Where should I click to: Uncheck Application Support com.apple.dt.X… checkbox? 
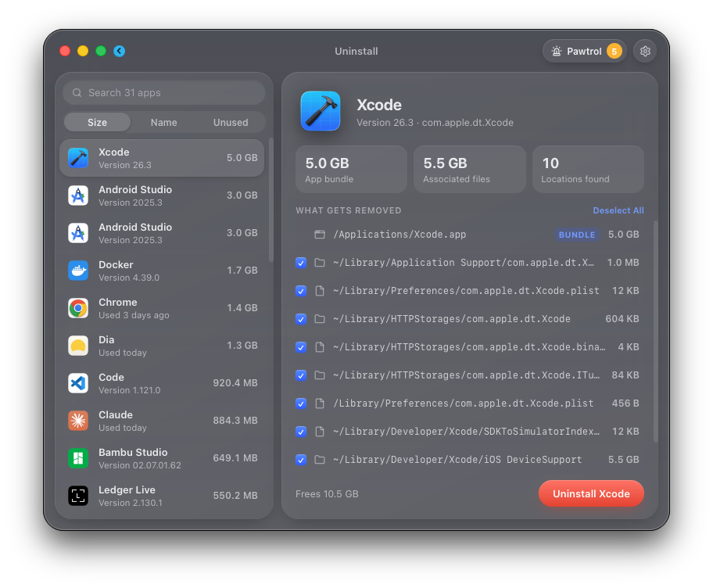point(301,263)
